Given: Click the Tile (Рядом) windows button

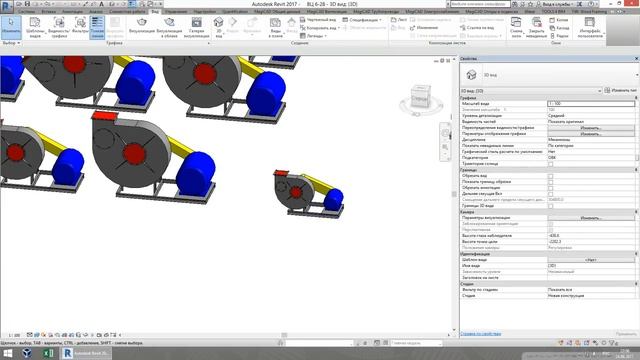Looking at the screenshot, I should (x=559, y=36).
